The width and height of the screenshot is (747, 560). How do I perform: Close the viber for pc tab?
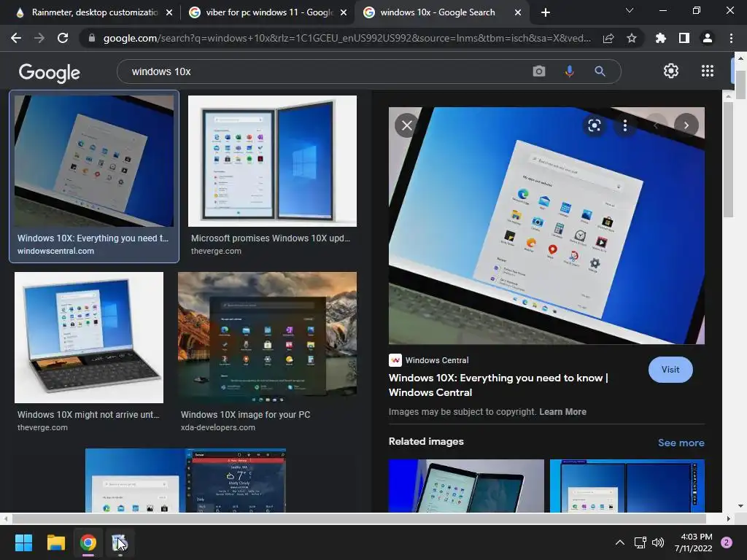pyautogui.click(x=344, y=12)
